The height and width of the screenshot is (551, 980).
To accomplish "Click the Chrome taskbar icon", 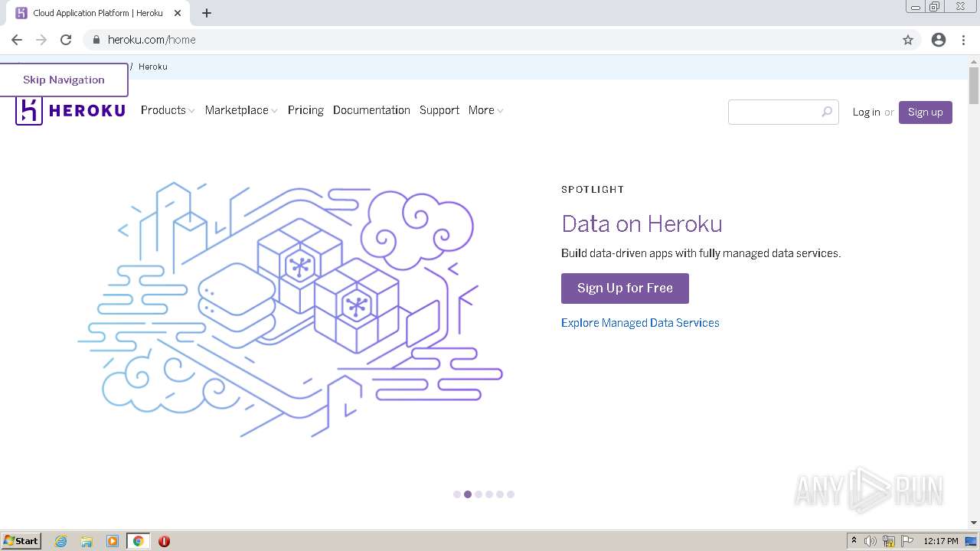I will pos(139,541).
